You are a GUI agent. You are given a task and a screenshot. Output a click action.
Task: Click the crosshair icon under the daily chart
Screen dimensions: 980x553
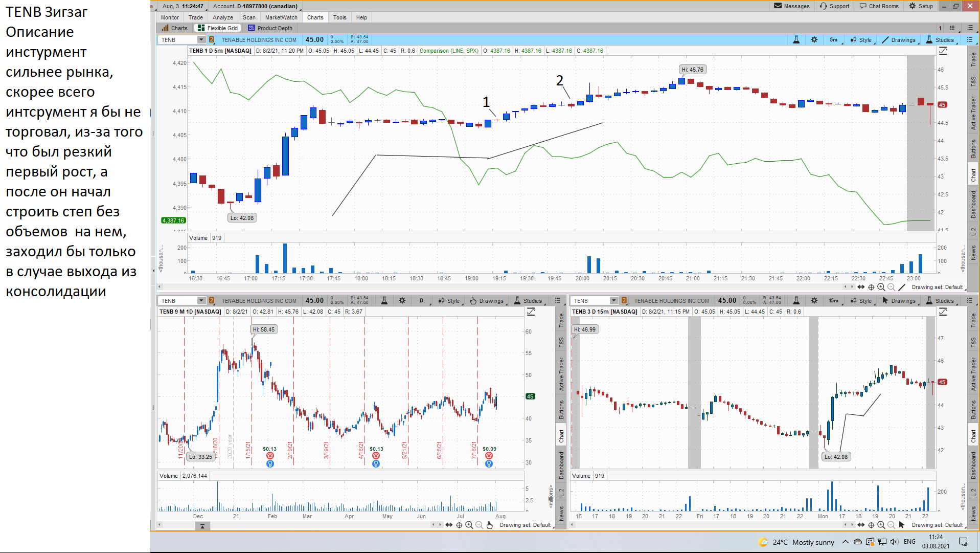tap(459, 525)
